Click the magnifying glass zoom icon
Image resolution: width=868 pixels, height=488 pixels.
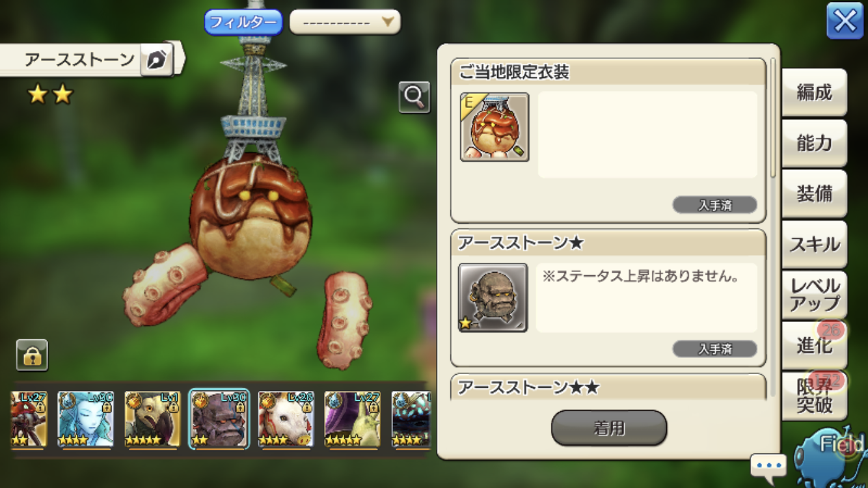[x=414, y=98]
